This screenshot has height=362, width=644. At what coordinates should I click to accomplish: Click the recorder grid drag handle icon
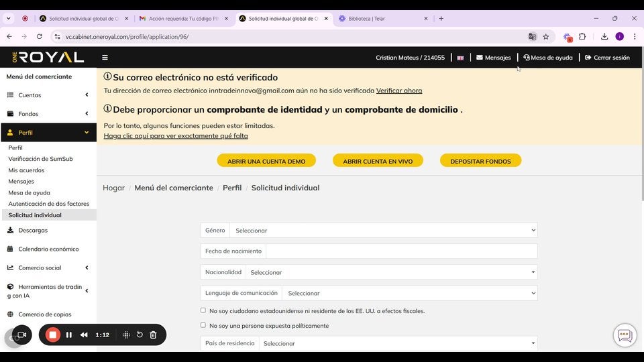point(126,335)
